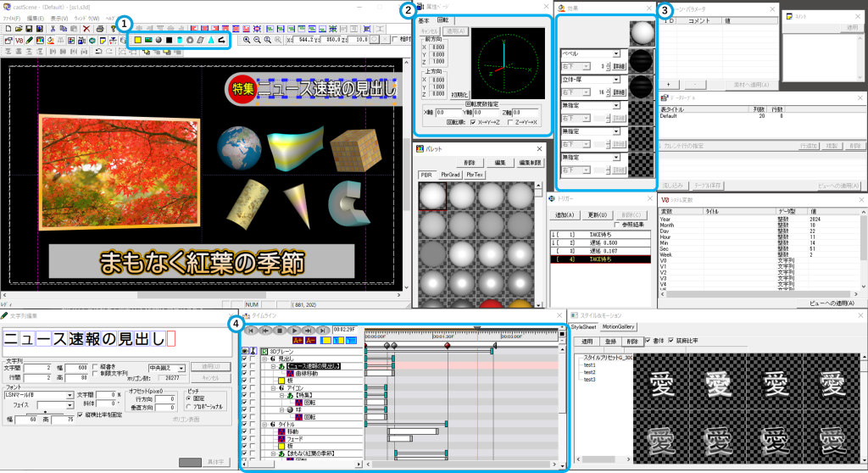Click the Open folder icon
This screenshot has width=868, height=473.
[19, 29]
